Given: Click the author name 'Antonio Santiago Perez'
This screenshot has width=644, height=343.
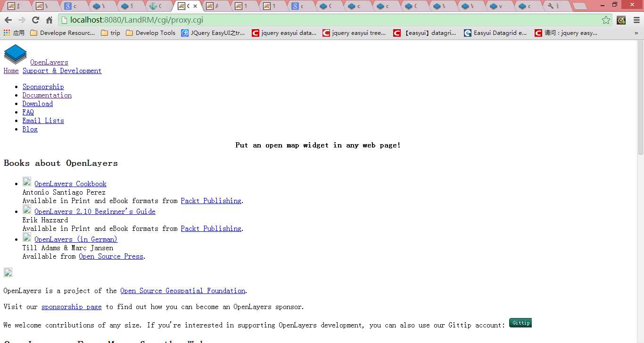Looking at the screenshot, I should click(64, 192).
